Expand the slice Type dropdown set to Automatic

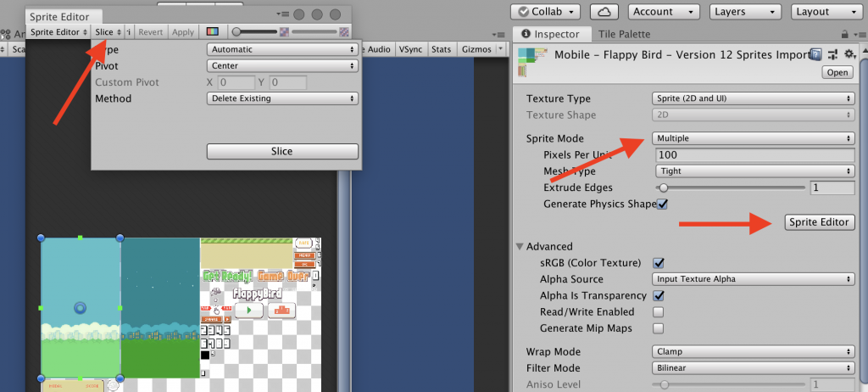click(282, 49)
